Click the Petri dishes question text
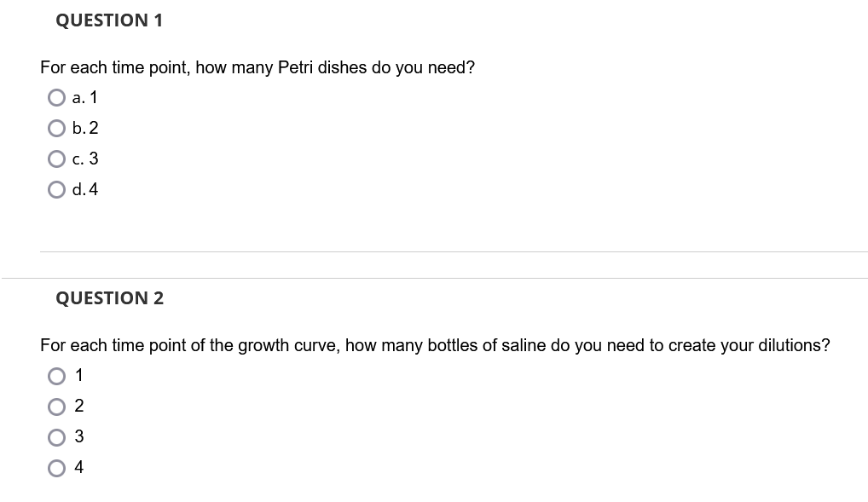 [258, 67]
